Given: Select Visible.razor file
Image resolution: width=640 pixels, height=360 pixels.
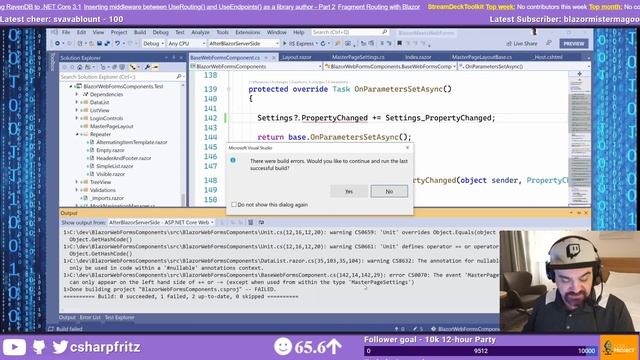Looking at the screenshot, I should [110, 174].
